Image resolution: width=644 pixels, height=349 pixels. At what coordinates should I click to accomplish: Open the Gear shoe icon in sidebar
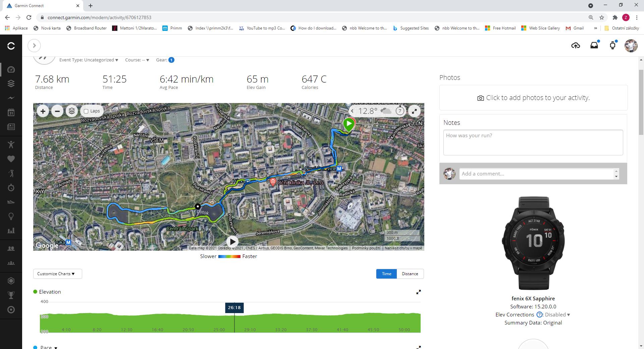click(x=11, y=202)
